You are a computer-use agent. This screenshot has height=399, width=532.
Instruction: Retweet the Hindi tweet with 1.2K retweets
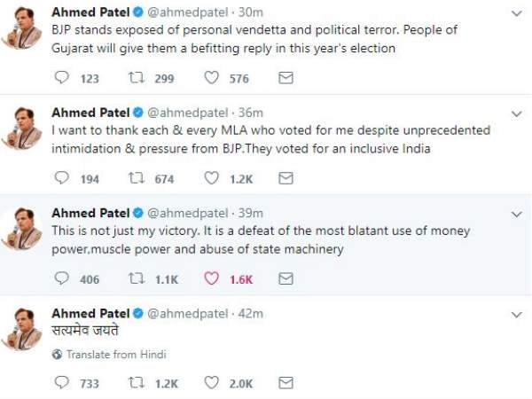(x=137, y=383)
